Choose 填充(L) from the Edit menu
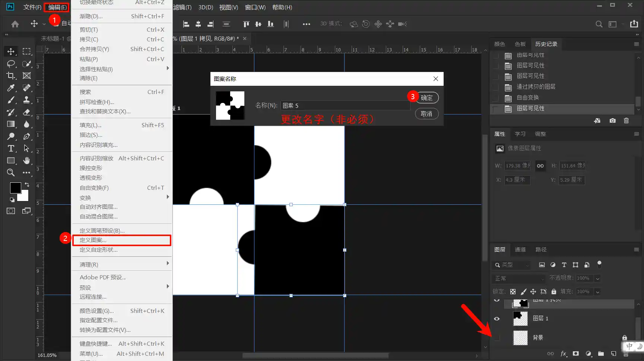The width and height of the screenshot is (644, 361). [x=122, y=125]
